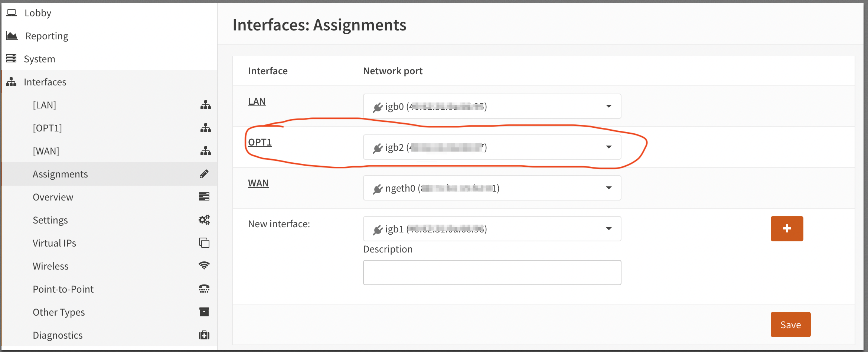Image resolution: width=868 pixels, height=352 pixels.
Task: Save the interface assignments
Action: [x=790, y=325]
